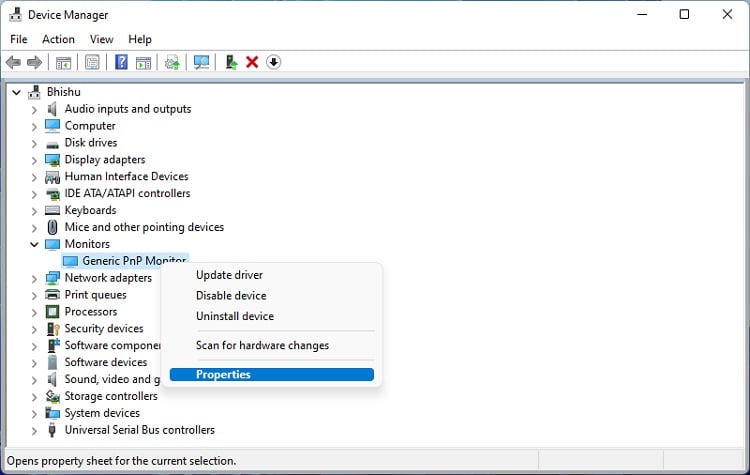Click the red X Uninstall device icon
This screenshot has width=750, height=475.
(252, 62)
